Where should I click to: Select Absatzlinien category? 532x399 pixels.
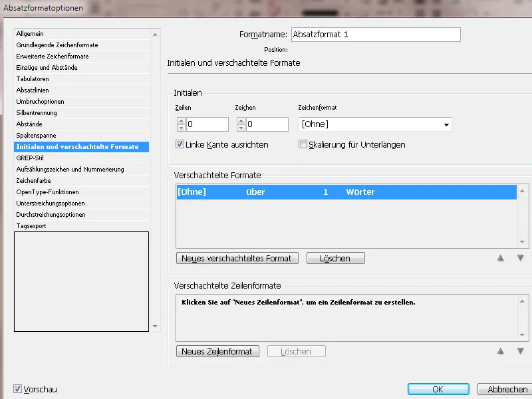(x=81, y=90)
